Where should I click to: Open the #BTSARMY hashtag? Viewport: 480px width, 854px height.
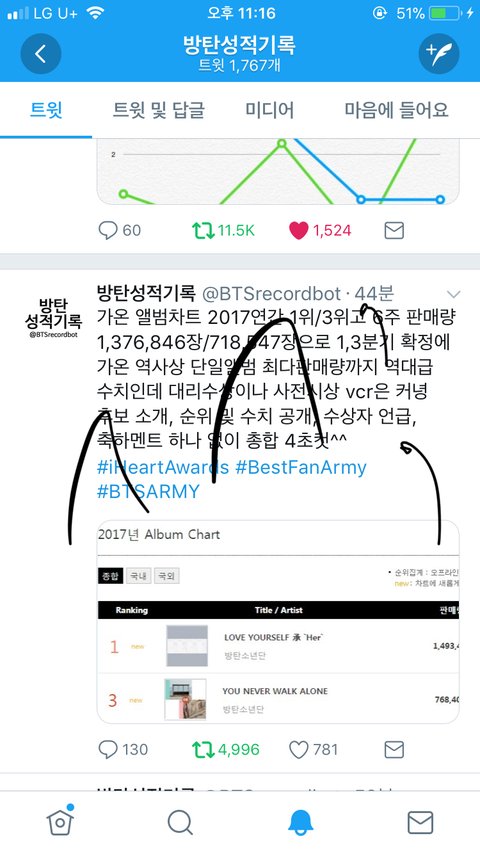point(148,491)
